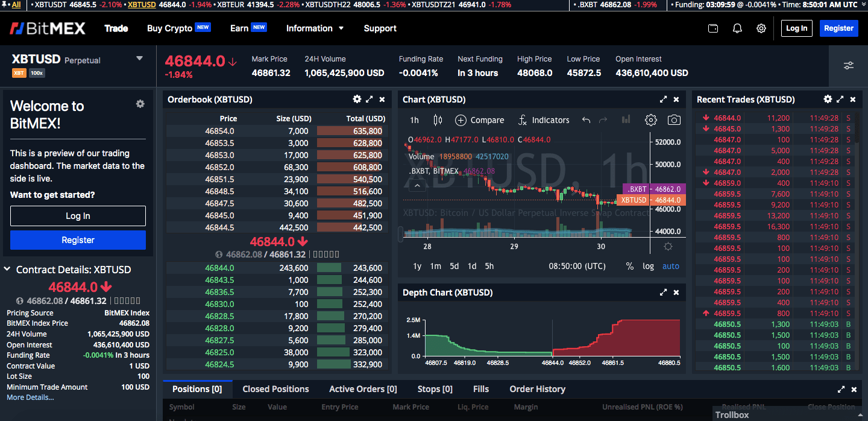The width and height of the screenshot is (868, 421).
Task: Open the XBTUSD contract selector dropdown
Action: [140, 59]
